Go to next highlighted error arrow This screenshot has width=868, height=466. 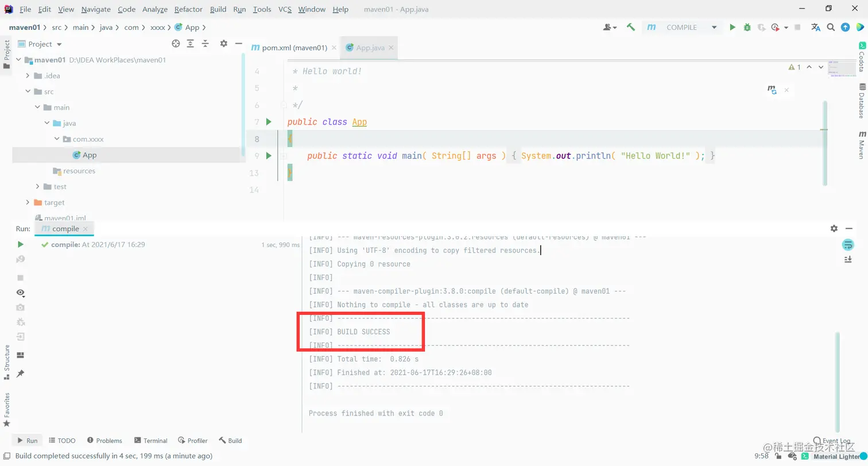820,67
